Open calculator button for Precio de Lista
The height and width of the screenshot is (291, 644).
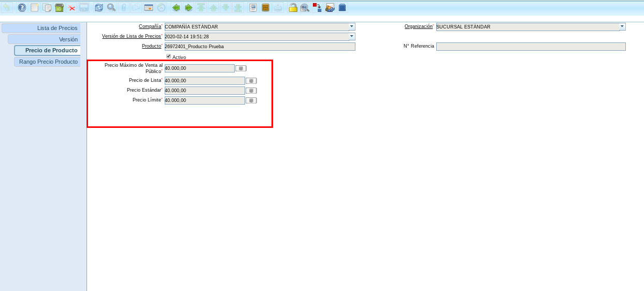(251, 81)
